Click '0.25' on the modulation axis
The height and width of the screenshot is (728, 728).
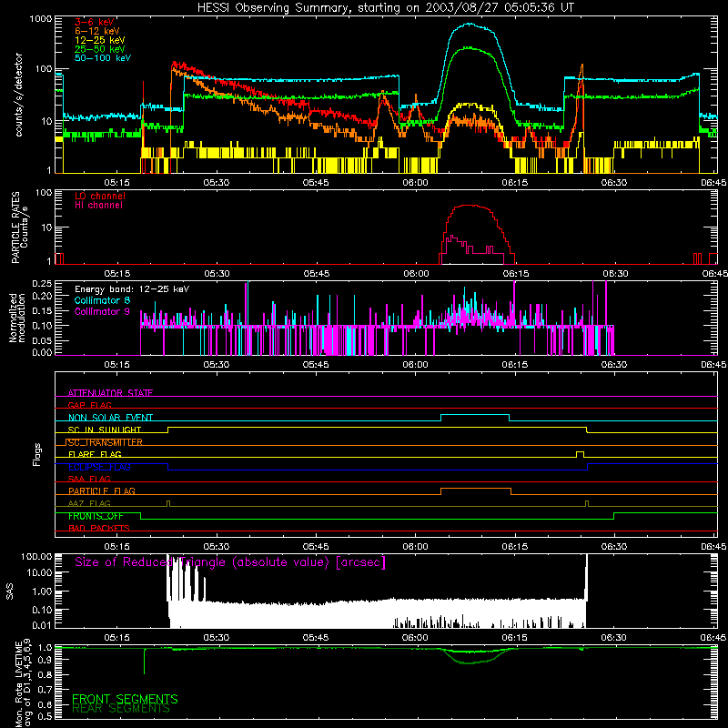point(42,284)
